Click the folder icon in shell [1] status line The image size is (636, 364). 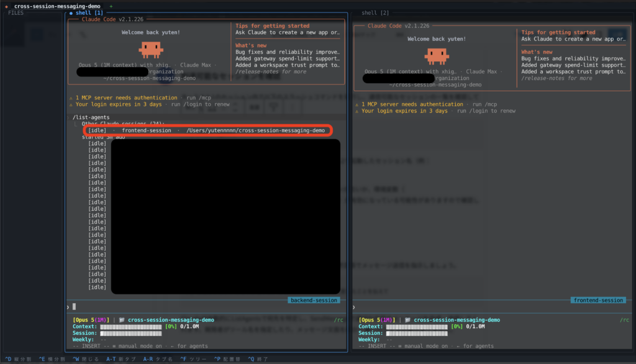[122, 320]
